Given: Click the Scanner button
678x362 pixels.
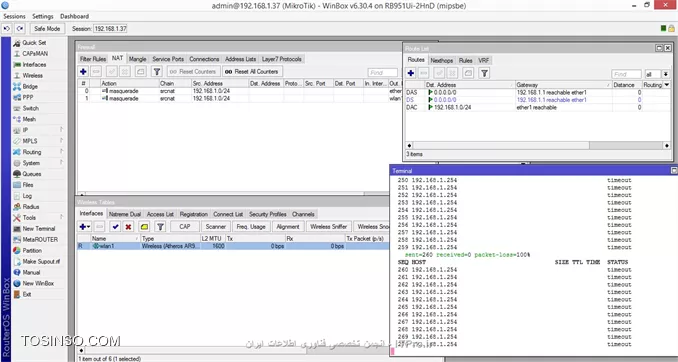Looking at the screenshot, I should click(x=216, y=227).
